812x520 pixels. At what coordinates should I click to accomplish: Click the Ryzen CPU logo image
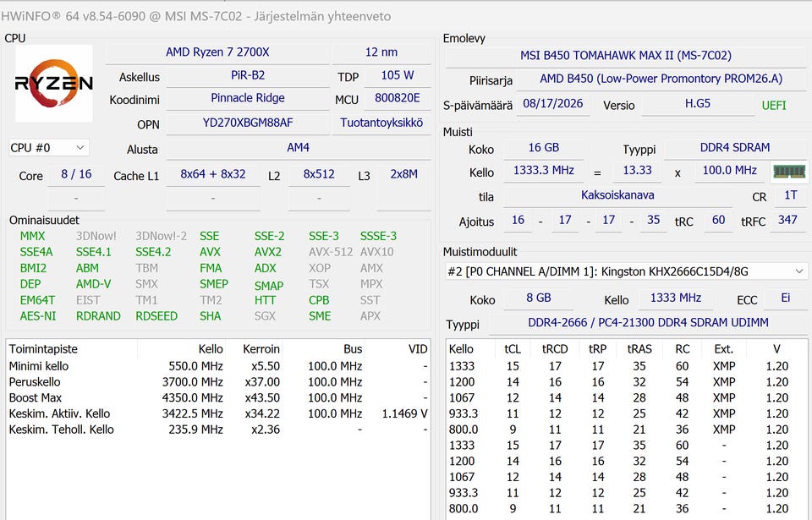(54, 83)
